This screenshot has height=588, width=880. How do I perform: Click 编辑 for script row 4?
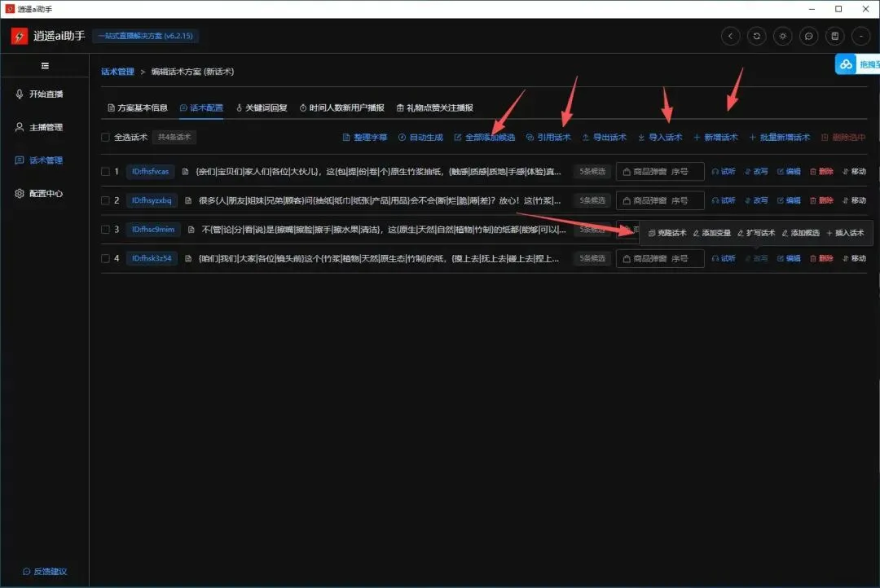[x=789, y=258]
